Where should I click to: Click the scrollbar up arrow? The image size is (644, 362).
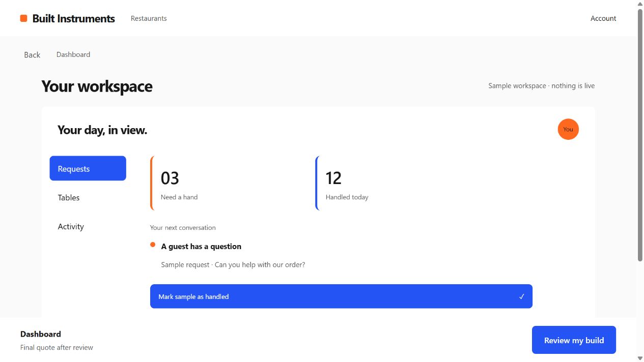coord(640,4)
